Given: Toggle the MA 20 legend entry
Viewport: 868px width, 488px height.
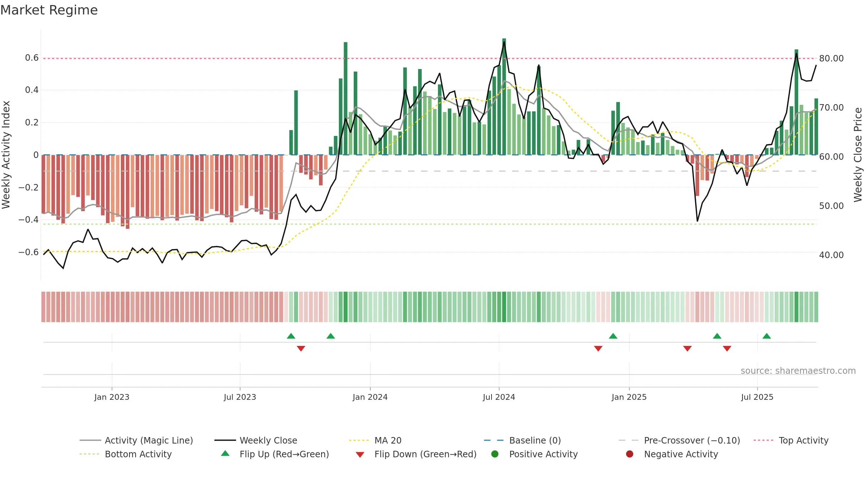Looking at the screenshot, I should [375, 440].
